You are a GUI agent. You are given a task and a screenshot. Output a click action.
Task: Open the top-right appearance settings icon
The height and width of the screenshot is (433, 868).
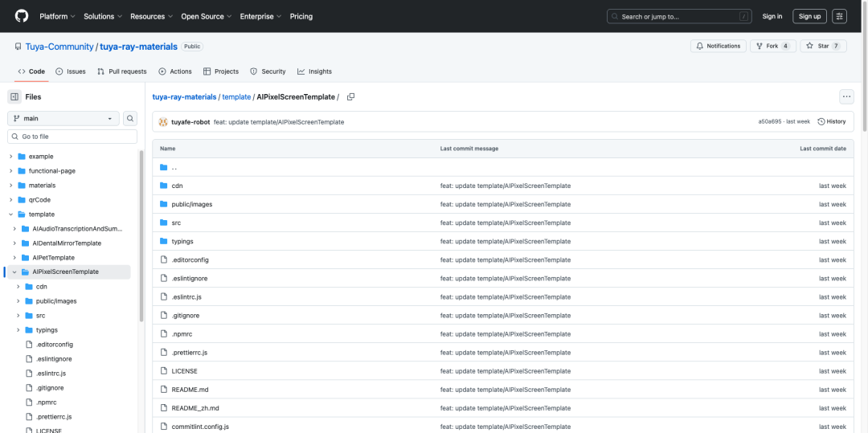(x=839, y=16)
